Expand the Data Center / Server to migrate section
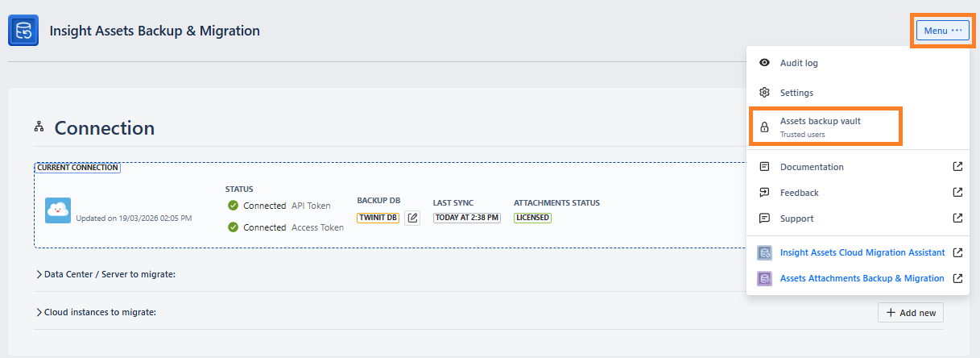The width and height of the screenshot is (980, 358). [x=105, y=274]
